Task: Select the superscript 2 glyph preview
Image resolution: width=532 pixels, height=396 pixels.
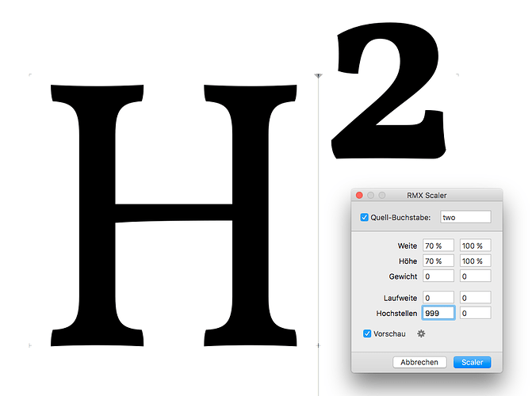Action: pyautogui.click(x=388, y=92)
